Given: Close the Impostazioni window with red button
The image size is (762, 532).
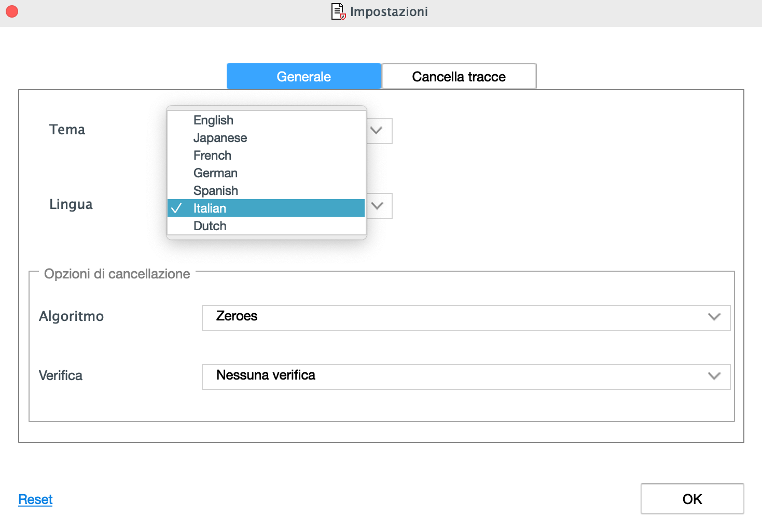Looking at the screenshot, I should pyautogui.click(x=12, y=11).
